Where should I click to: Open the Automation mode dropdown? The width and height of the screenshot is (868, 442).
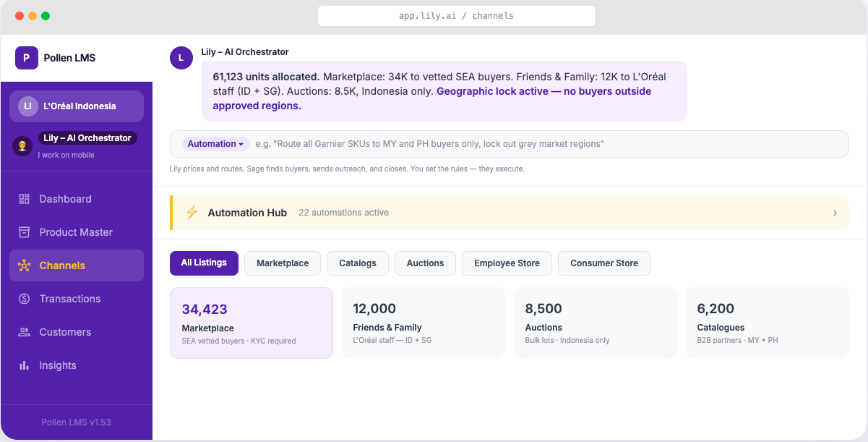click(x=215, y=144)
